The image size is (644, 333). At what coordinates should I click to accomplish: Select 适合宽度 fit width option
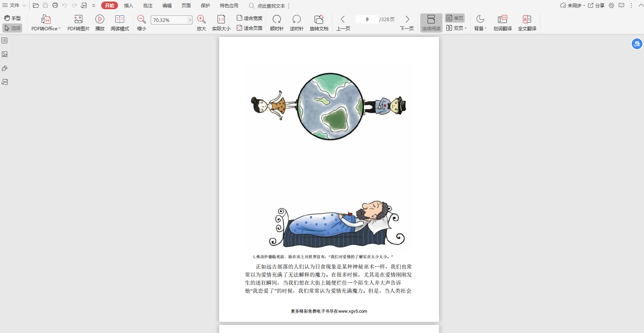coord(250,18)
